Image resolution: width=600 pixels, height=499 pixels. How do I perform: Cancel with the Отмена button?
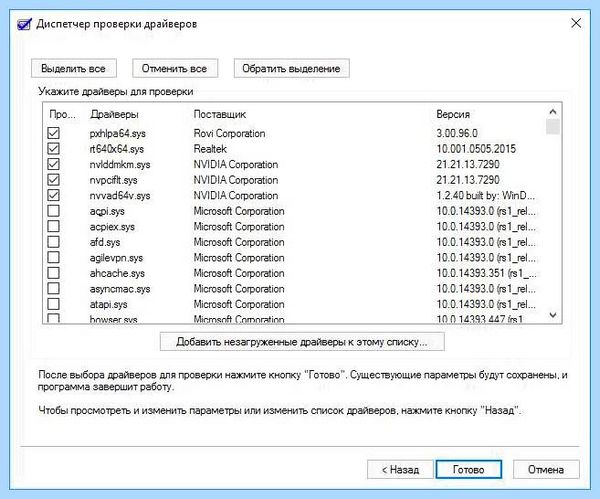(x=546, y=469)
